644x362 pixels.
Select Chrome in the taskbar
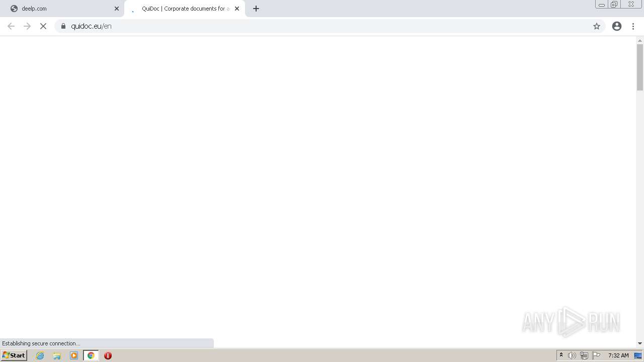(91, 355)
